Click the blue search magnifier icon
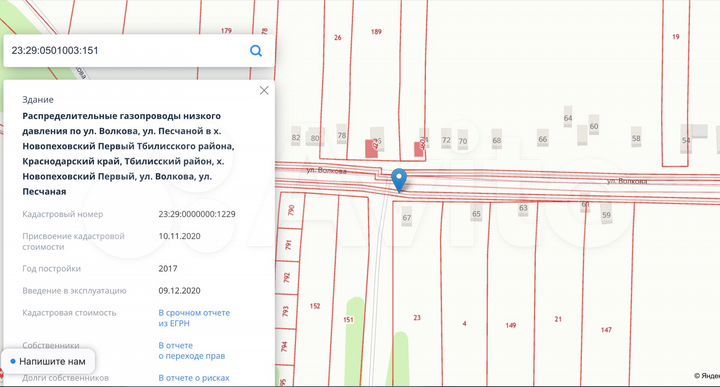Viewport: 720px width, 387px height. point(256,50)
